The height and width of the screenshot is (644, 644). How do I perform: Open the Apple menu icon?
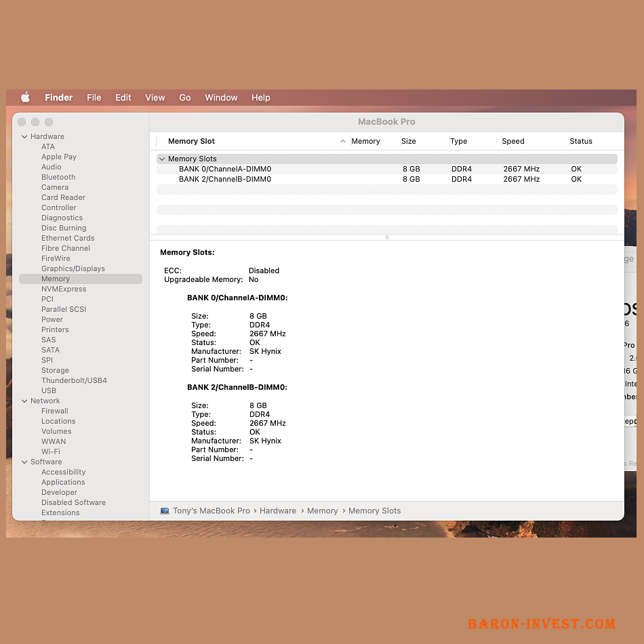pos(26,98)
